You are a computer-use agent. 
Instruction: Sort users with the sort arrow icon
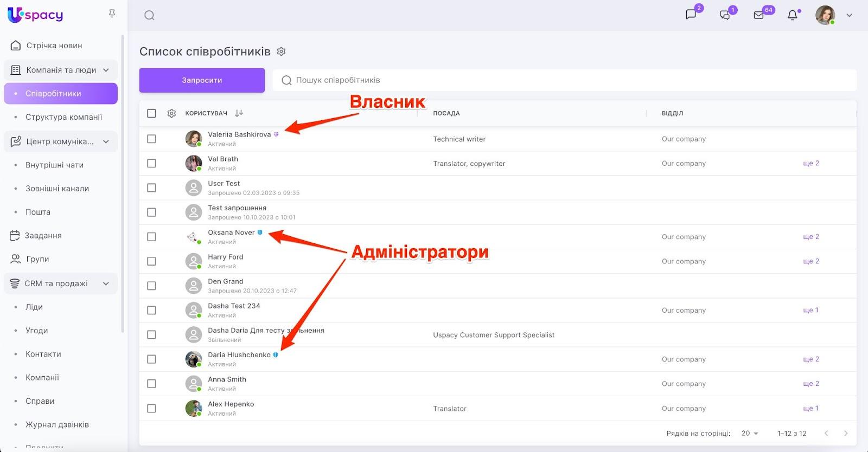[239, 113]
